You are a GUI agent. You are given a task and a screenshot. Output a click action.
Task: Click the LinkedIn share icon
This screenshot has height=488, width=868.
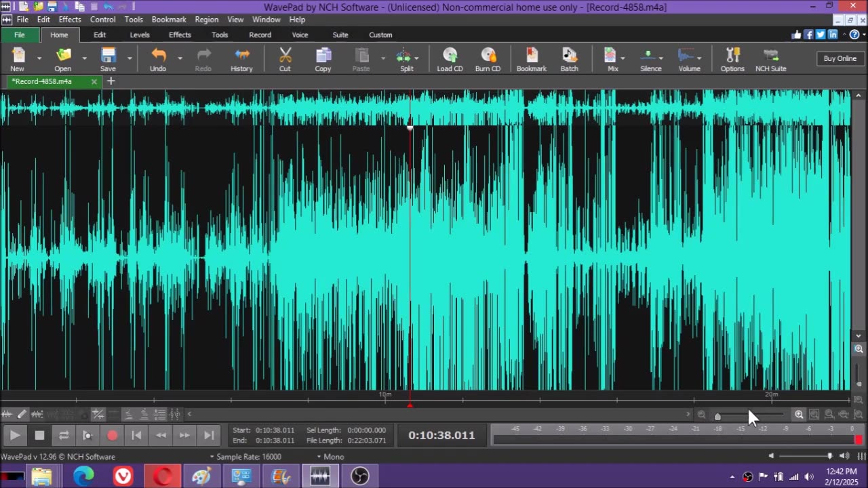tap(832, 35)
